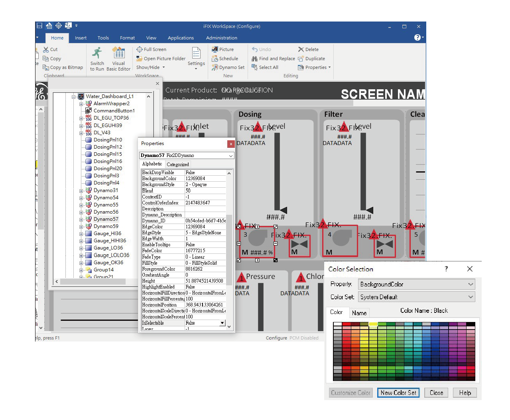Open the Tools ribbon tab
The image size is (510, 420).
click(103, 38)
